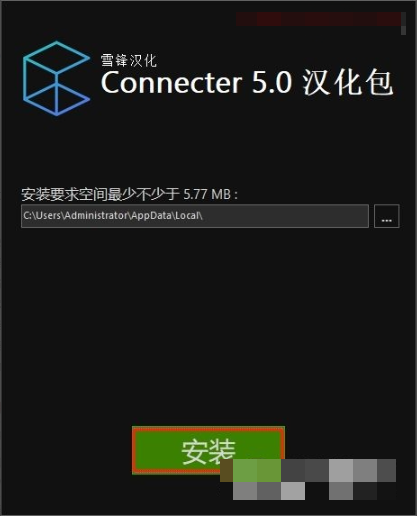The height and width of the screenshot is (516, 417).
Task: Click 'AppData' segment in the path field
Action: click(152, 216)
